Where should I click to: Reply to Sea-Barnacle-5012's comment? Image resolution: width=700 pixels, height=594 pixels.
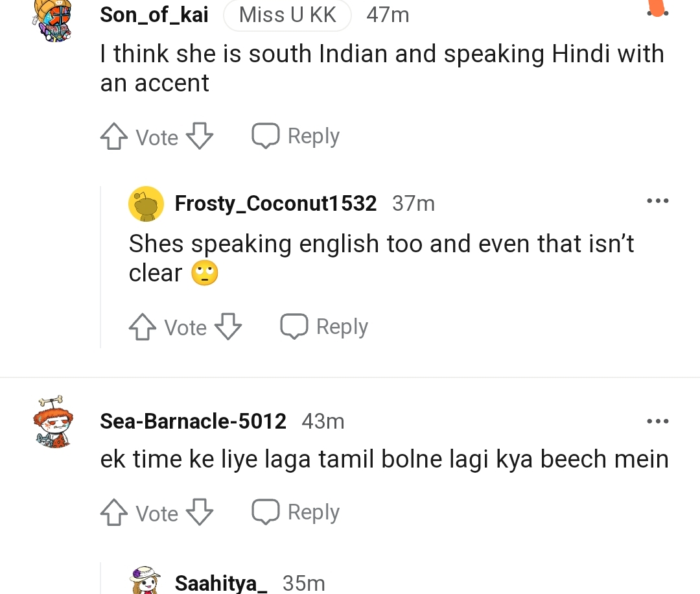pos(296,512)
